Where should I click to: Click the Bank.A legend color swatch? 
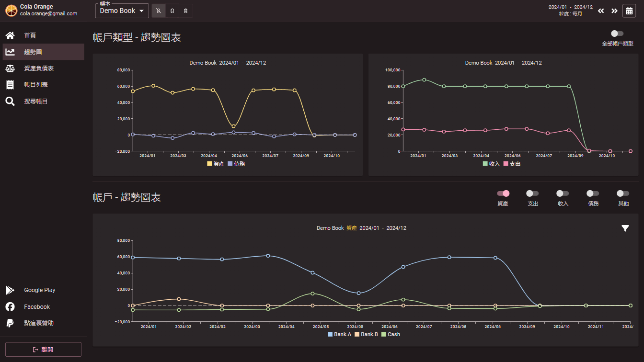330,334
